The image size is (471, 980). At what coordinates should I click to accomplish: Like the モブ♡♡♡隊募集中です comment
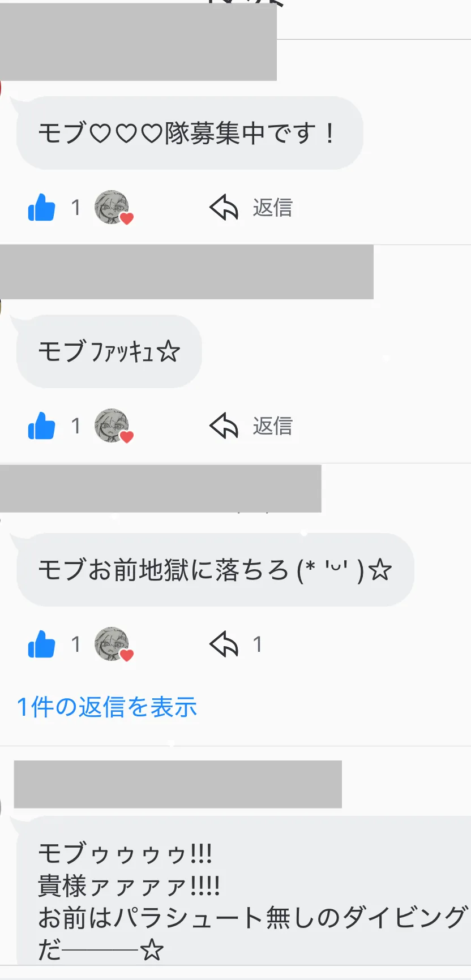(x=41, y=207)
